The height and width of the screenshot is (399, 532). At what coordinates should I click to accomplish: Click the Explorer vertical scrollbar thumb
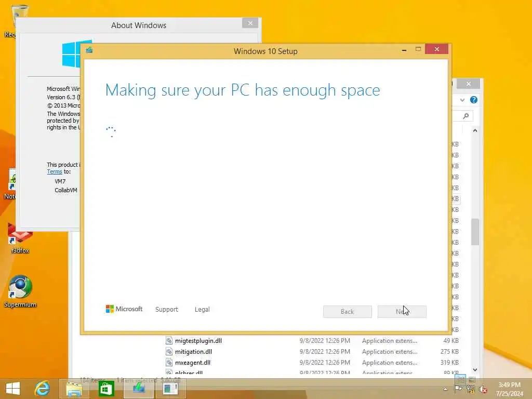(x=475, y=232)
